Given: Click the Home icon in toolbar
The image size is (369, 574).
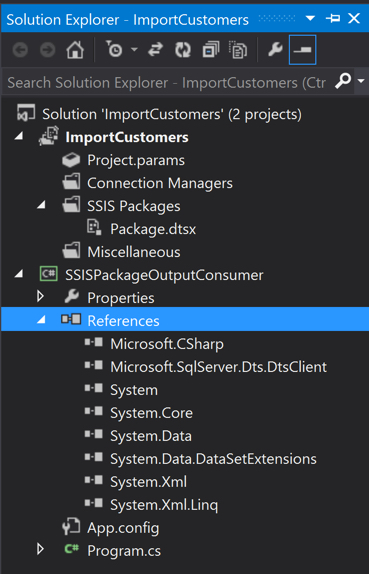Looking at the screenshot, I should (75, 50).
